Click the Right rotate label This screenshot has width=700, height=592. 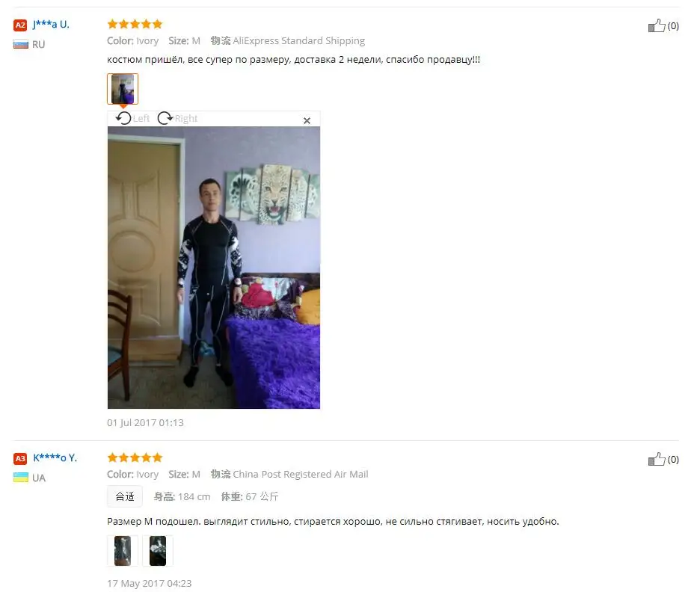[185, 118]
